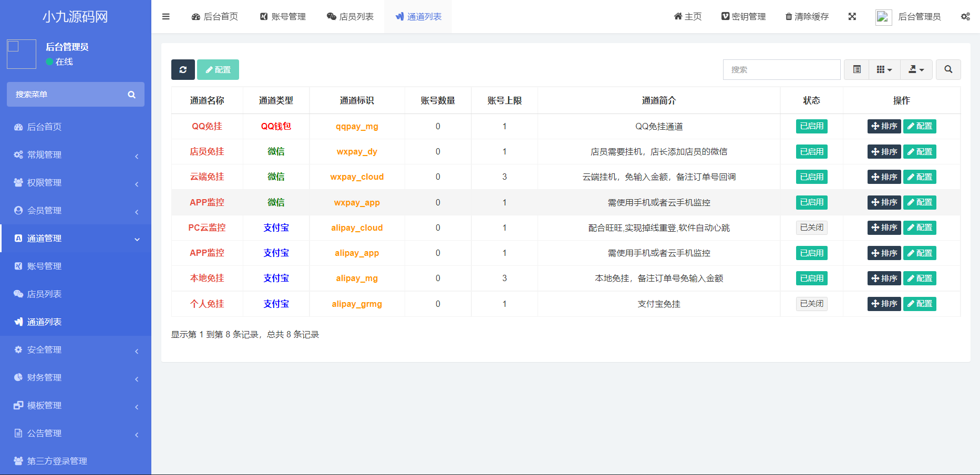Image resolution: width=980 pixels, height=475 pixels.
Task: Click the 主页 link in top bar
Action: pyautogui.click(x=687, y=17)
